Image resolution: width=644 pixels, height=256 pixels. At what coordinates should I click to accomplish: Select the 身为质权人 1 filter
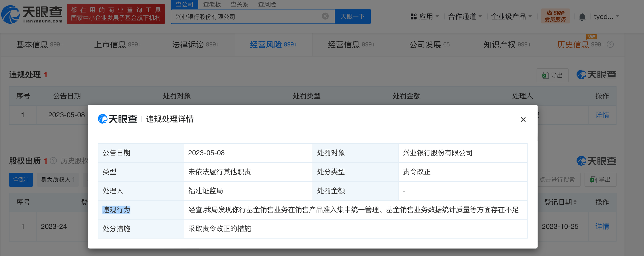pos(58,179)
